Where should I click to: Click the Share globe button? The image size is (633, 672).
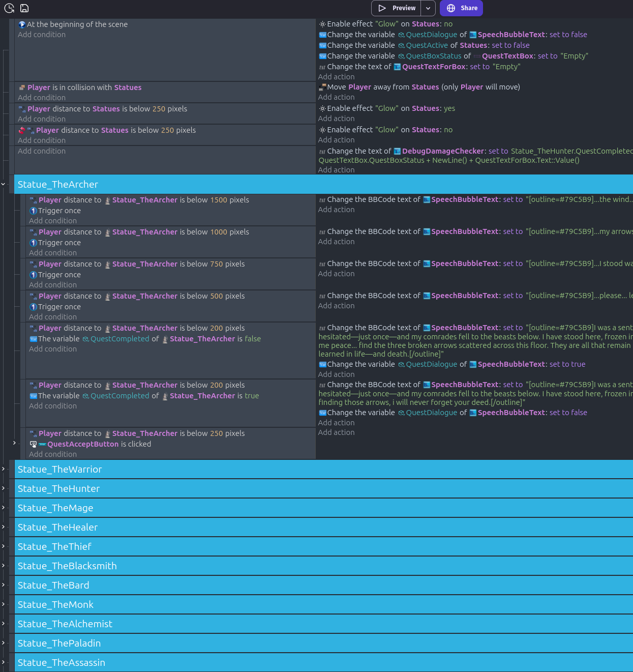[461, 8]
